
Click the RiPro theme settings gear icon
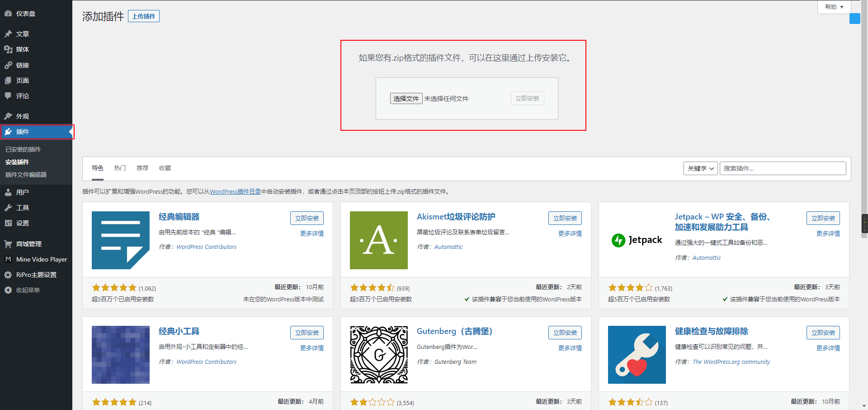click(8, 275)
